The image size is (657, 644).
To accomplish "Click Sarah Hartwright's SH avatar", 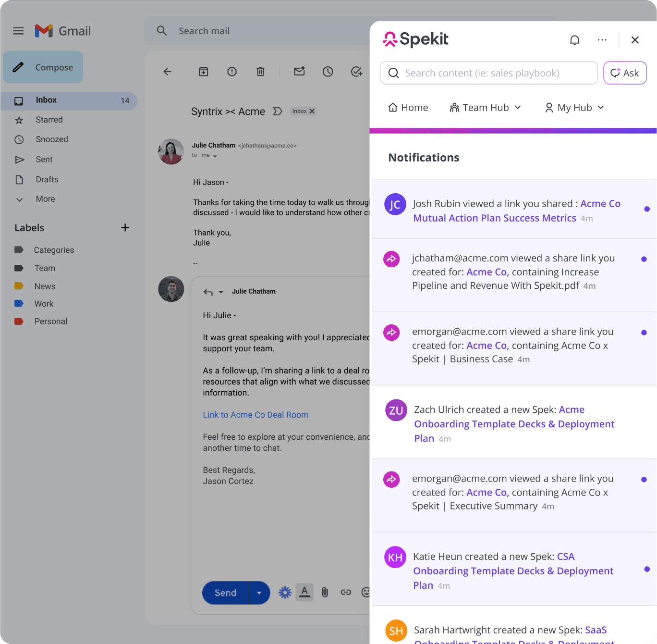I will 396,631.
